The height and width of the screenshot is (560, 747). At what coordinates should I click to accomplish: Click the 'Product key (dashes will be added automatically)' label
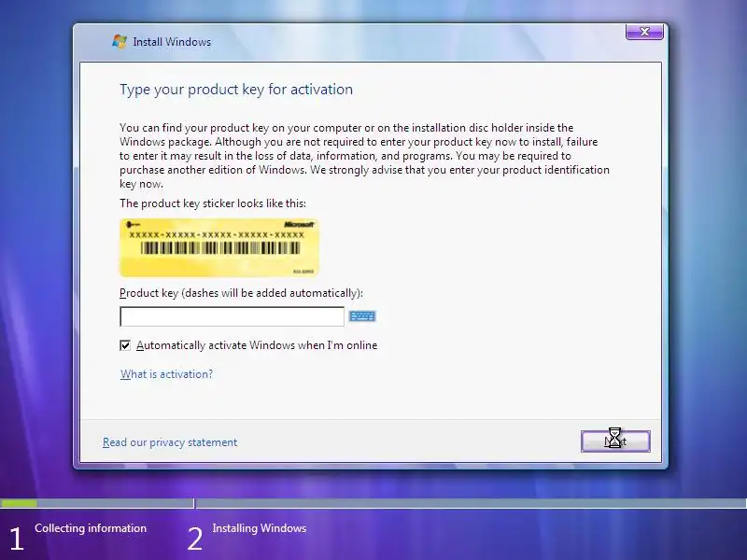click(241, 293)
